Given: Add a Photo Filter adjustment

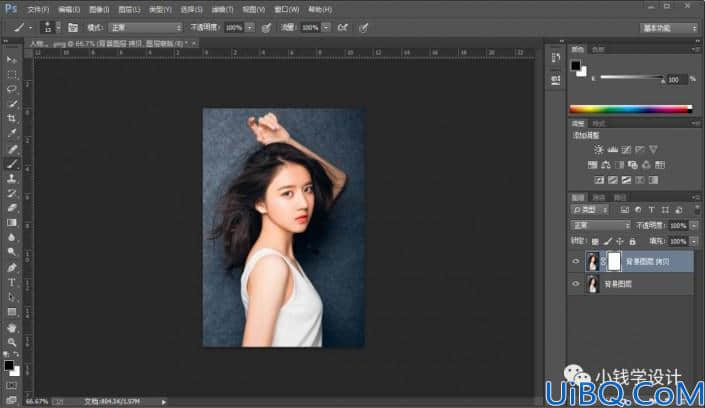Looking at the screenshot, I should [633, 165].
